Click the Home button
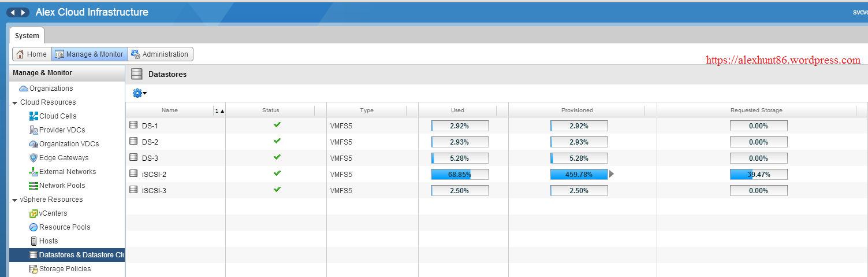Image resolution: width=868 pixels, height=277 pixels. (32, 54)
